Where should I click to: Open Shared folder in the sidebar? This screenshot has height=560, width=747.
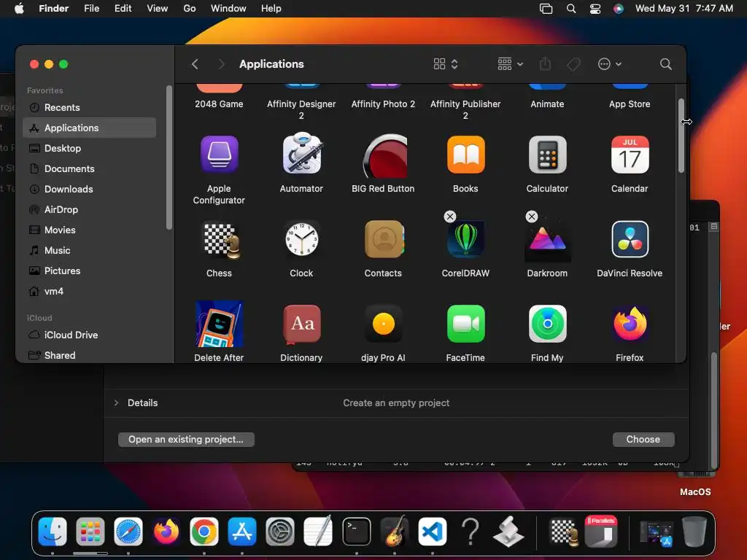(90, 356)
